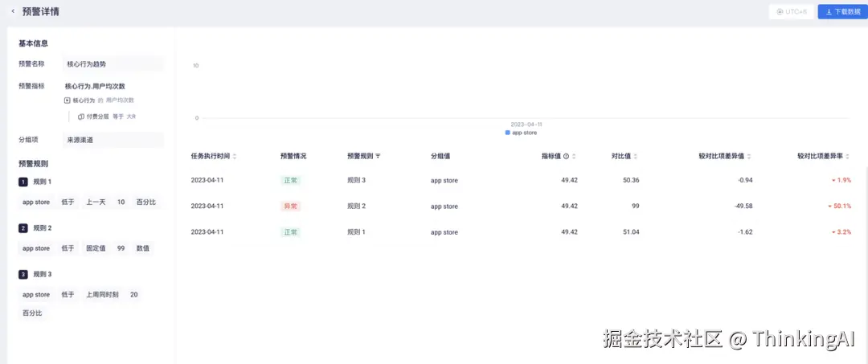Click the app store legend marker
868x364 pixels.
(x=508, y=133)
